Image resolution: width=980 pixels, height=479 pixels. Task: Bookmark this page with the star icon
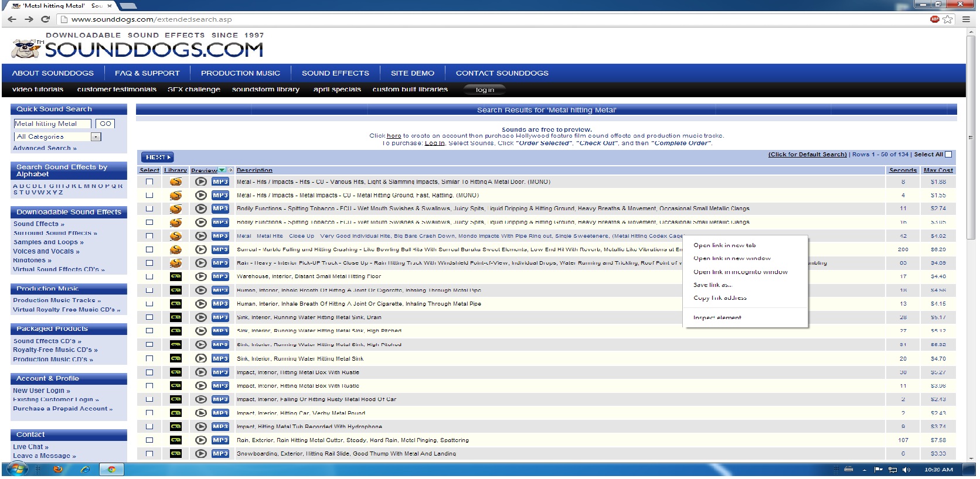(x=948, y=19)
